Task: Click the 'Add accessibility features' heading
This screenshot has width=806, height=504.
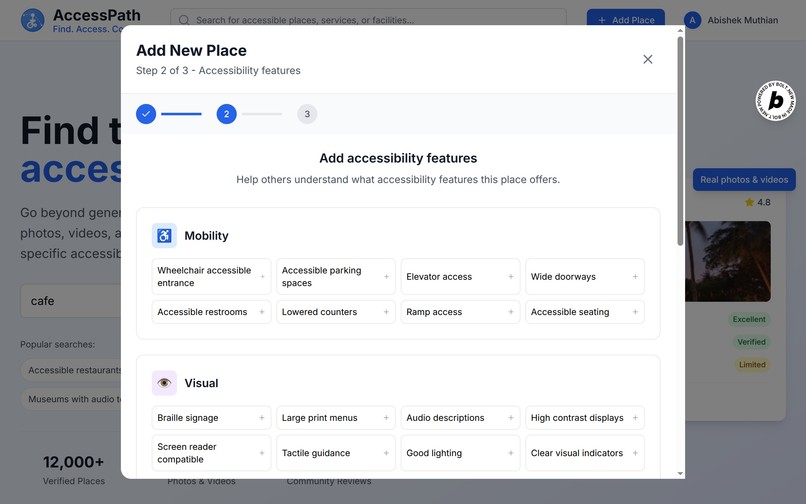Action: click(x=398, y=158)
